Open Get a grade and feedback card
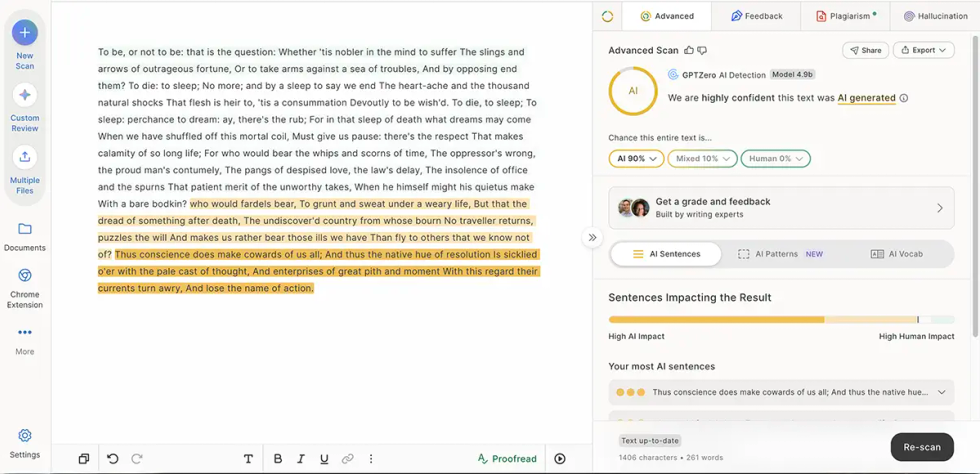Image resolution: width=980 pixels, height=474 pixels. pyautogui.click(x=781, y=208)
